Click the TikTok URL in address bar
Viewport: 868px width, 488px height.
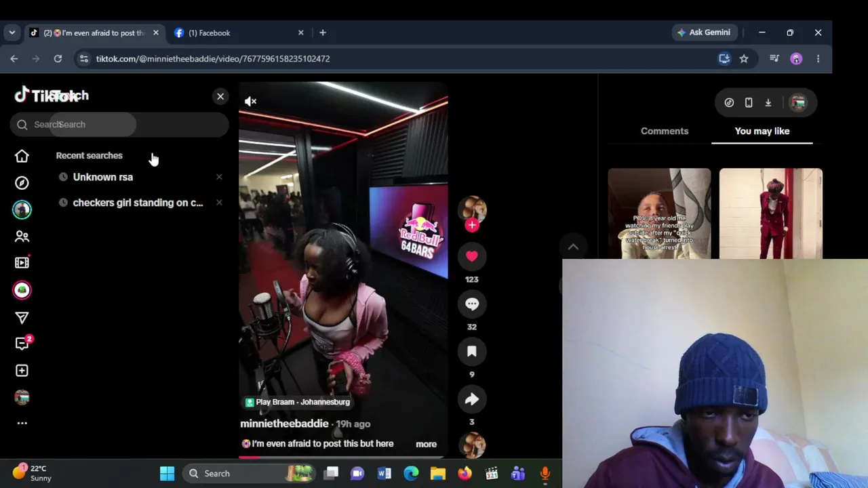(x=213, y=59)
